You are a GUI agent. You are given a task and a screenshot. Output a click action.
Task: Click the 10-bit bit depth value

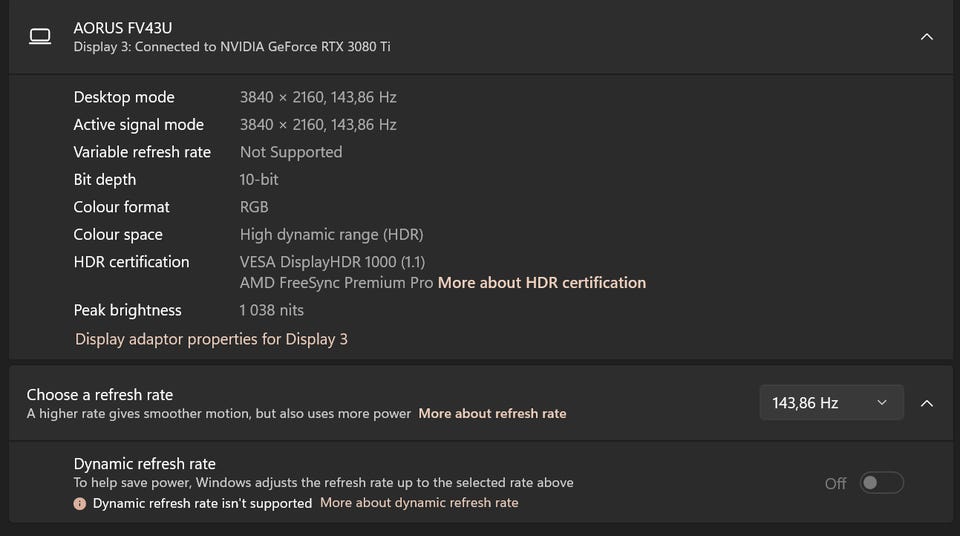click(x=259, y=180)
